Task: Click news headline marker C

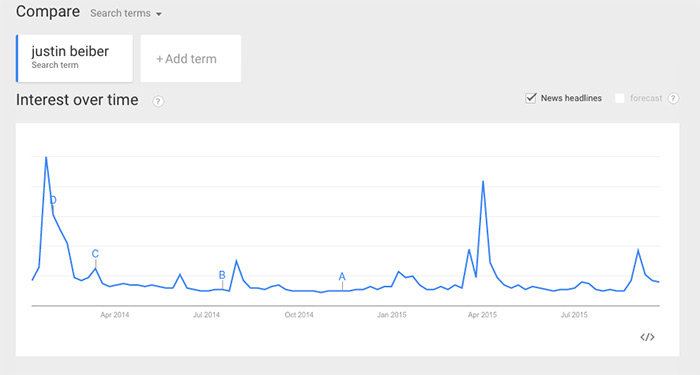Action: click(95, 254)
